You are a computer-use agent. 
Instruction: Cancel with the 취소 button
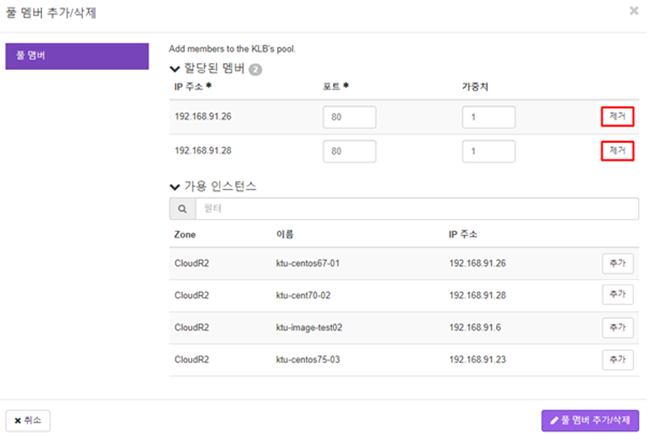(x=28, y=421)
